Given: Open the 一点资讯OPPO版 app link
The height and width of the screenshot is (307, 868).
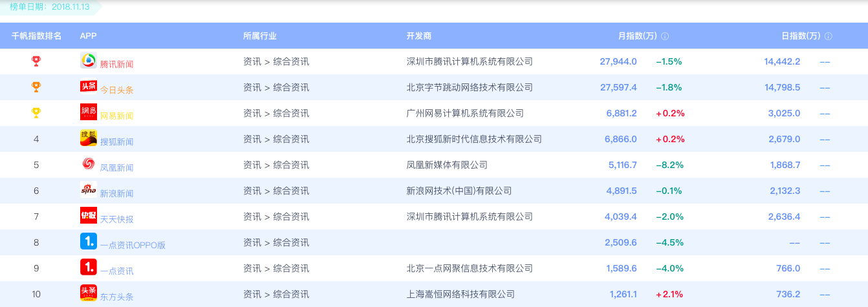Looking at the screenshot, I should click(133, 245).
